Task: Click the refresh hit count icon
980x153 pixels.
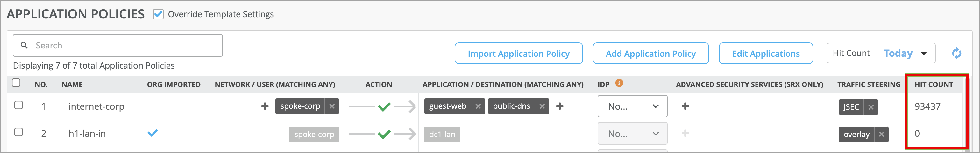Action: click(x=956, y=53)
